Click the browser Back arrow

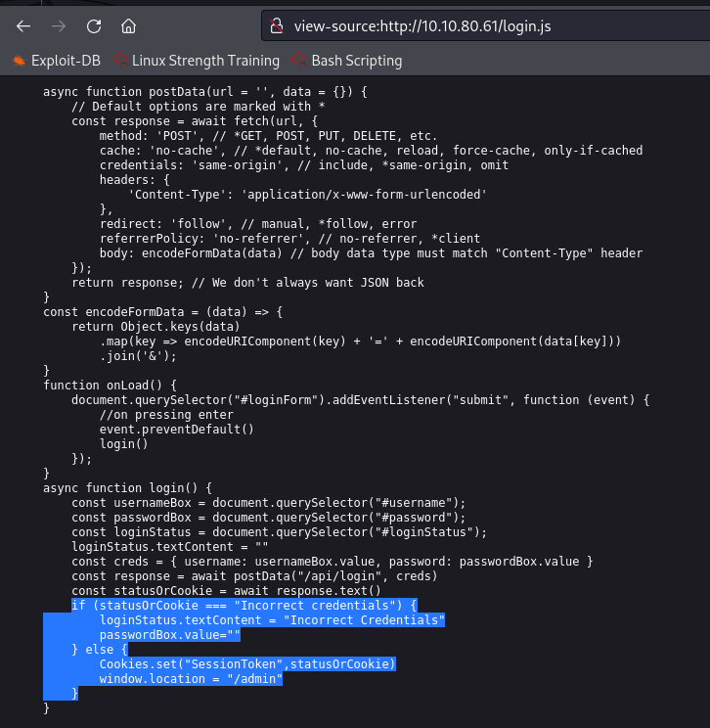point(23,26)
